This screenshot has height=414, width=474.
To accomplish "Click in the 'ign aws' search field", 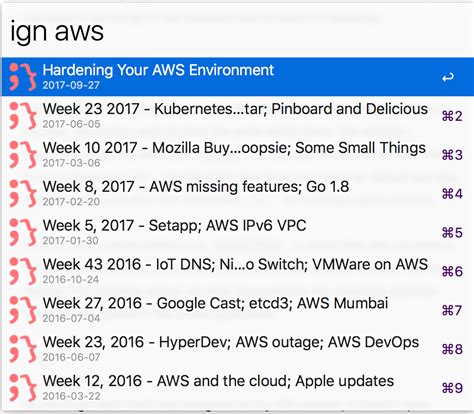I will (237, 31).
